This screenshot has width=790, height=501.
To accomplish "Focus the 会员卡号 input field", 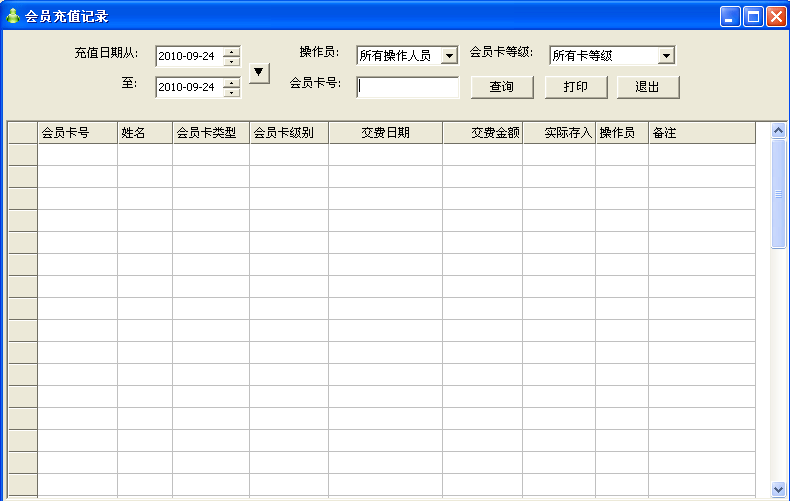I will [x=408, y=87].
